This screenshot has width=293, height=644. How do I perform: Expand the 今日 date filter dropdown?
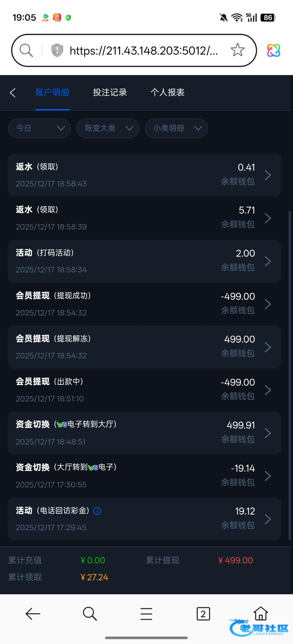click(39, 128)
